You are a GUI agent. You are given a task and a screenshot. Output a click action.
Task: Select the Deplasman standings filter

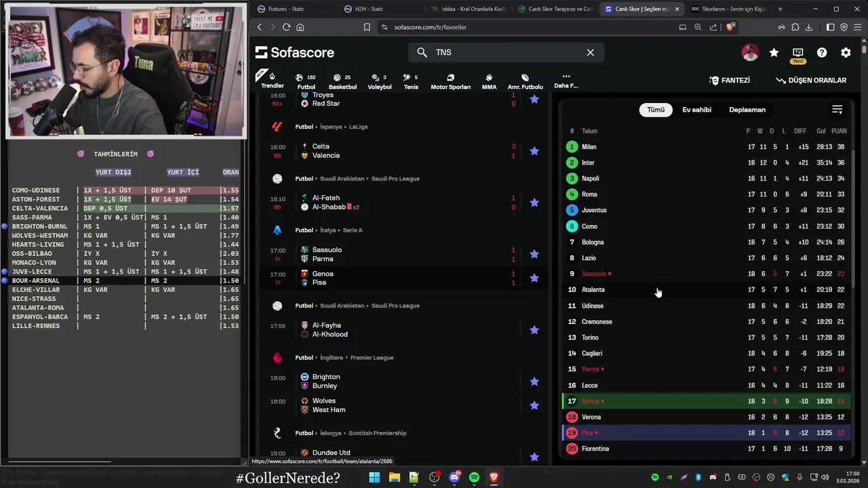click(x=747, y=110)
